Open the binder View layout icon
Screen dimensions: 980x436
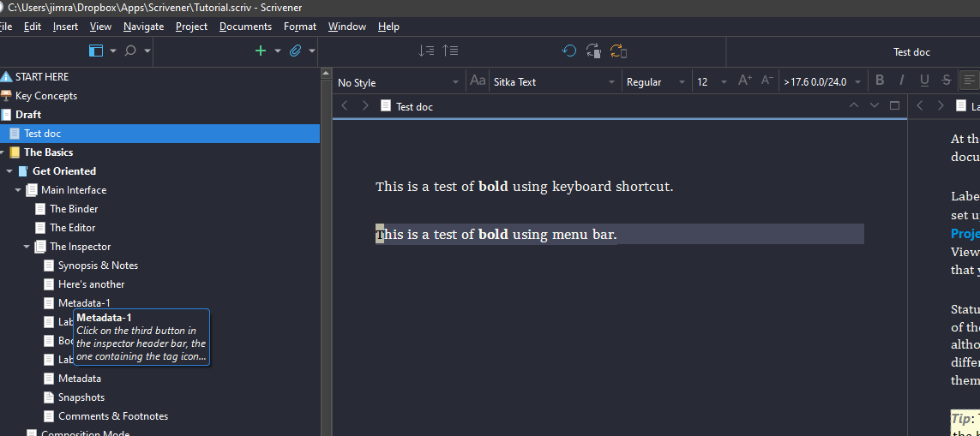click(96, 51)
